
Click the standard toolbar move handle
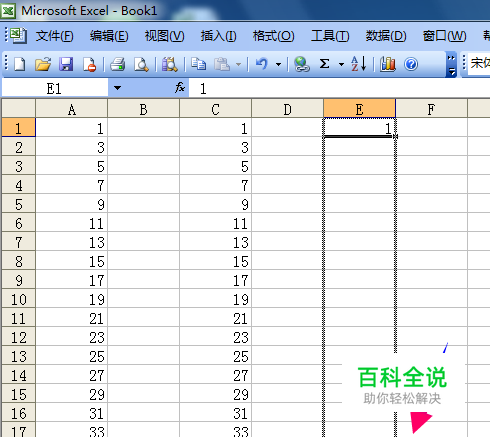(x=6, y=63)
